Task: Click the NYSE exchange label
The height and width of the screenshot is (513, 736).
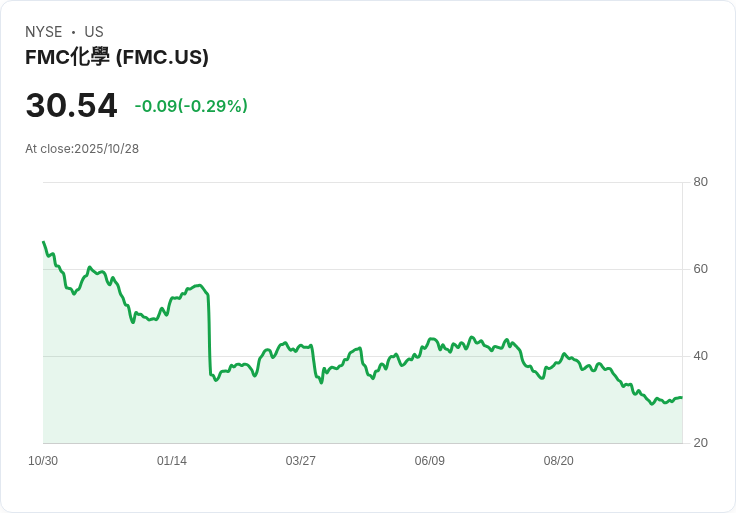Action: 44,32
